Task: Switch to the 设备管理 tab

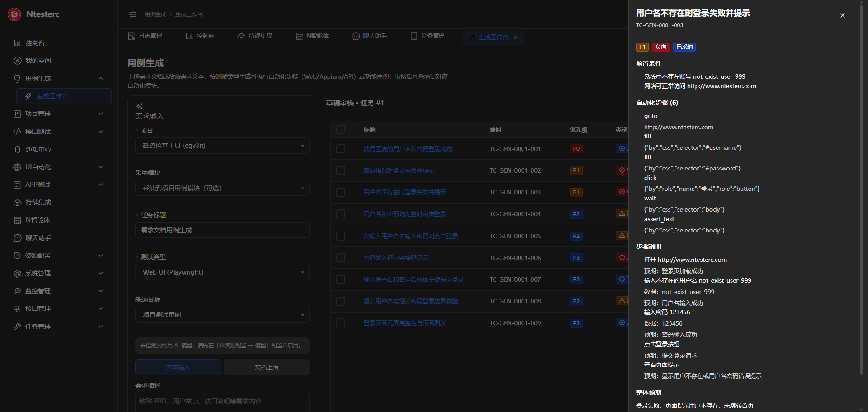Action: point(428,36)
